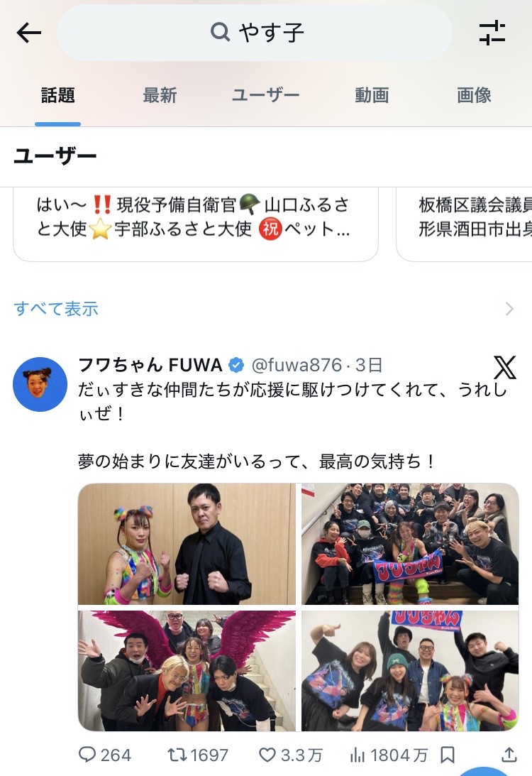
Task: Tap the magnifier search icon
Action: [x=220, y=33]
